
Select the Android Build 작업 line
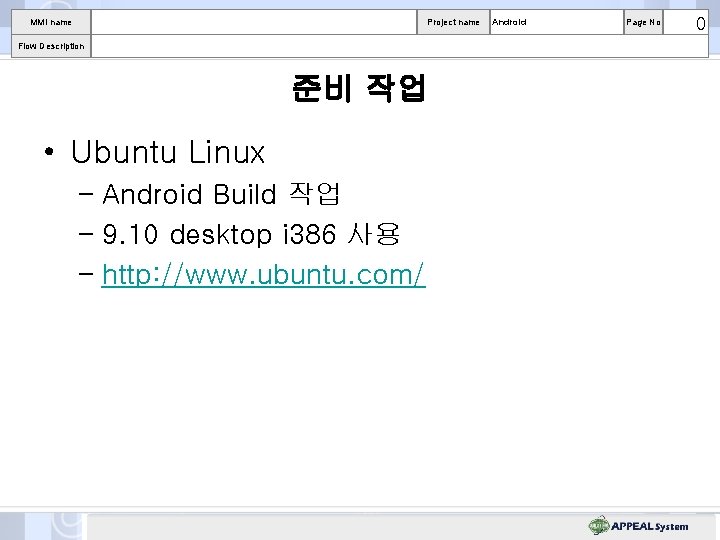point(221,194)
